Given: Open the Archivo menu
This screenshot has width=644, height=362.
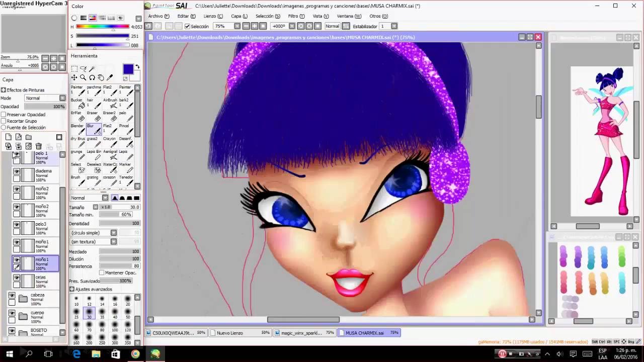Looking at the screenshot, I should [x=158, y=16].
